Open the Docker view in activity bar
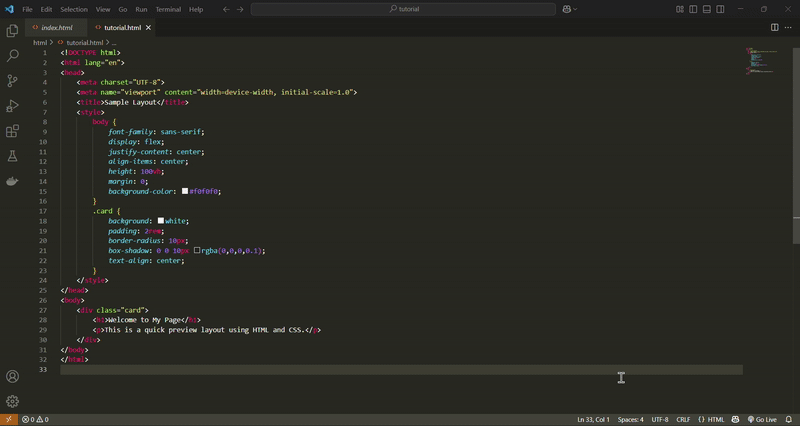The height and width of the screenshot is (426, 800). 13,181
